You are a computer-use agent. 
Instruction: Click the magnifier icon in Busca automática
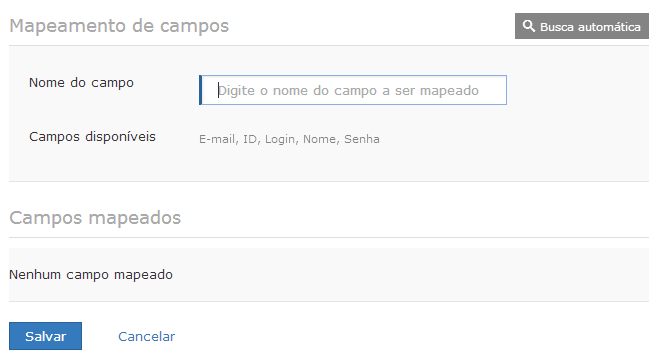529,26
